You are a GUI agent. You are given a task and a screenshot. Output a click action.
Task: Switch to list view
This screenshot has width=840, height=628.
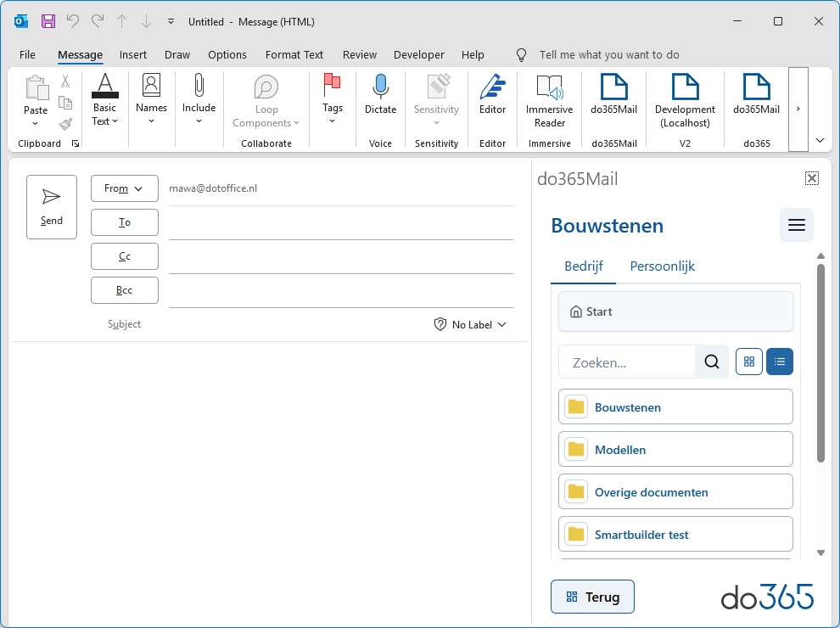pos(780,362)
